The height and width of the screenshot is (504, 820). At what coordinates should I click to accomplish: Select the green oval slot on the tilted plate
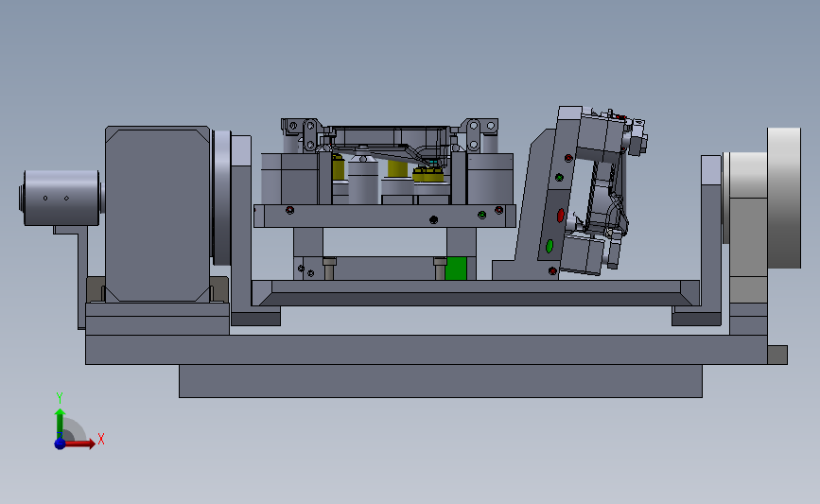click(x=550, y=246)
